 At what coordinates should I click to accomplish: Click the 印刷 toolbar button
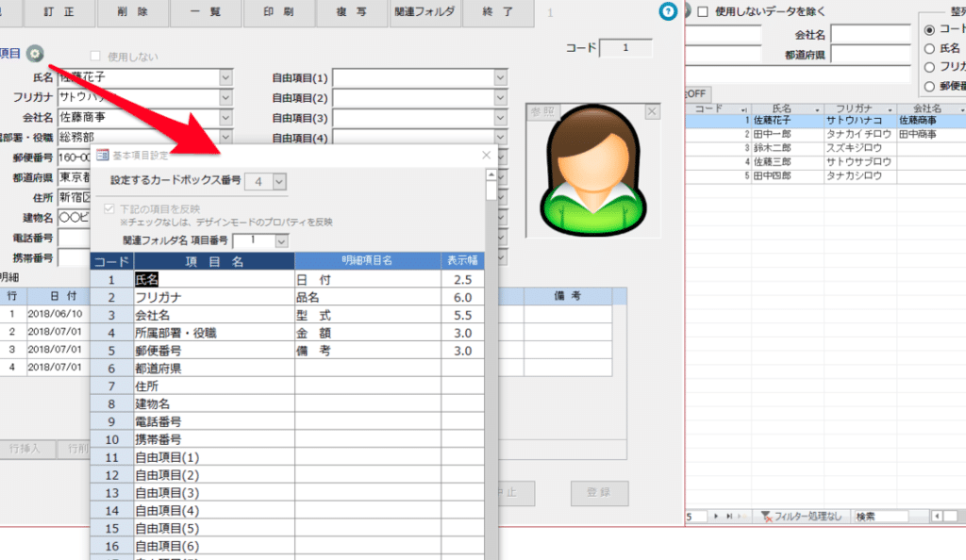point(278,13)
